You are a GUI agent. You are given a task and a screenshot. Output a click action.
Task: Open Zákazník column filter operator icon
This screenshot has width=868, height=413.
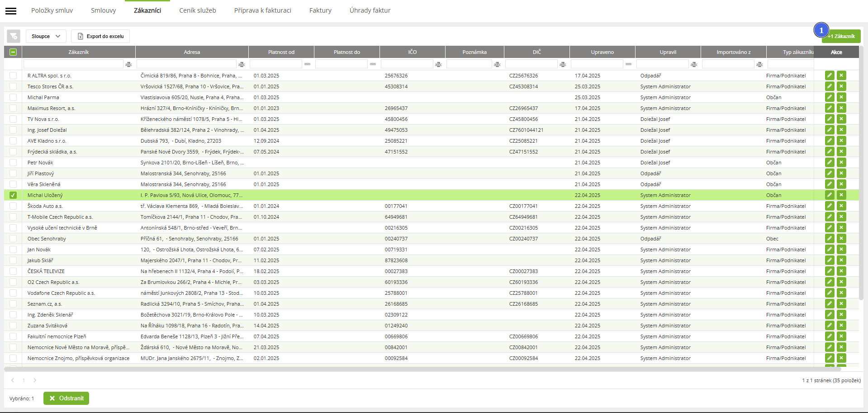(129, 64)
